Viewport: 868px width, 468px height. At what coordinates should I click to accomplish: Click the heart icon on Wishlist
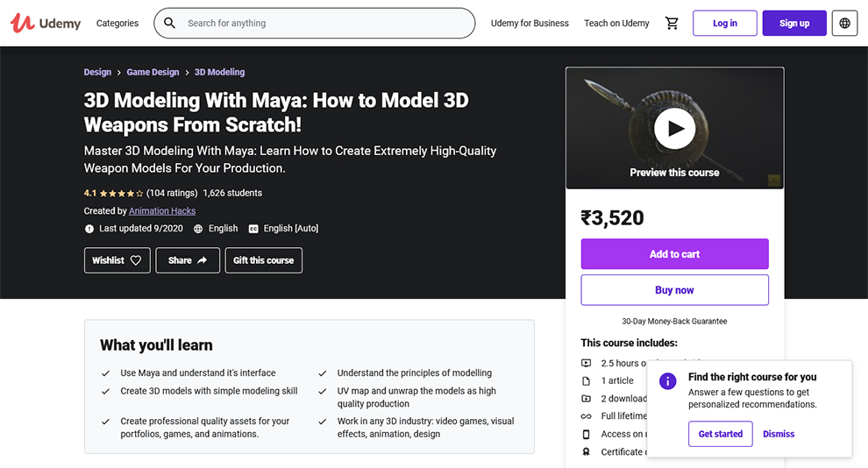click(136, 260)
